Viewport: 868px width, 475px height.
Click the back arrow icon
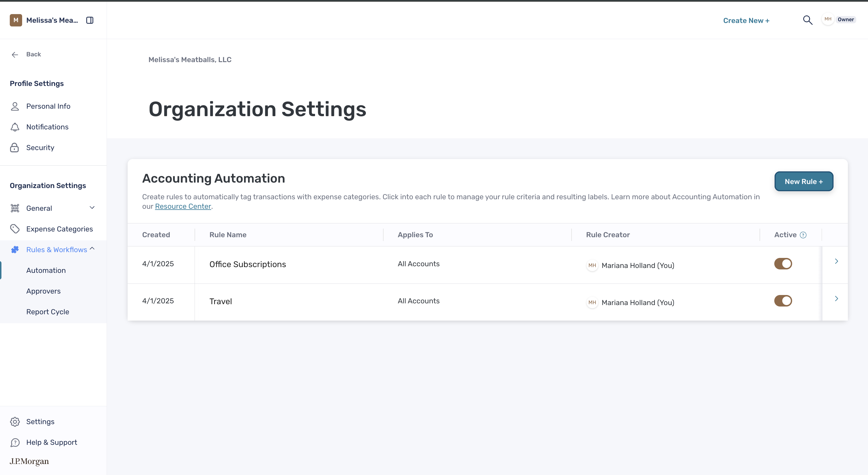coord(15,55)
